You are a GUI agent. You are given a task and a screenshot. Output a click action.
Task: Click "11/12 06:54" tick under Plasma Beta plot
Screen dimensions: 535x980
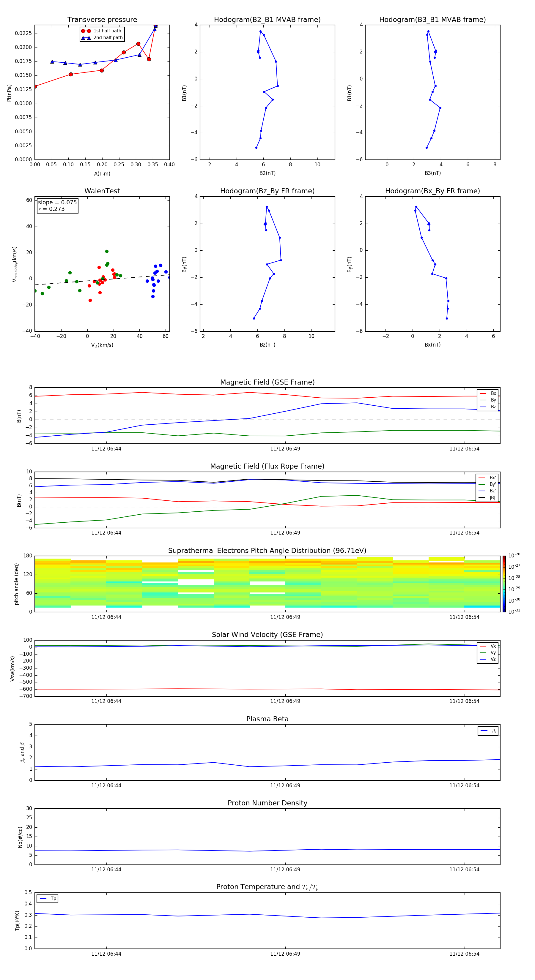[464, 785]
